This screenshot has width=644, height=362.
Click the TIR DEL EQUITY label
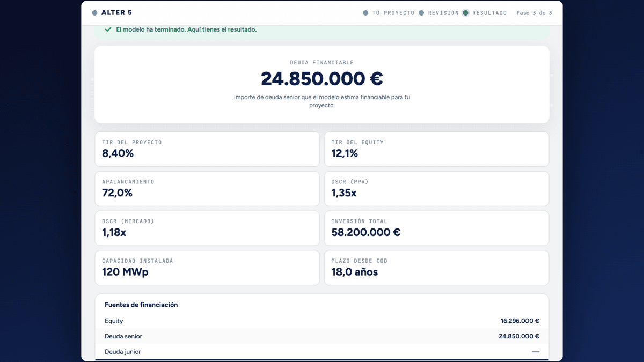(x=357, y=142)
